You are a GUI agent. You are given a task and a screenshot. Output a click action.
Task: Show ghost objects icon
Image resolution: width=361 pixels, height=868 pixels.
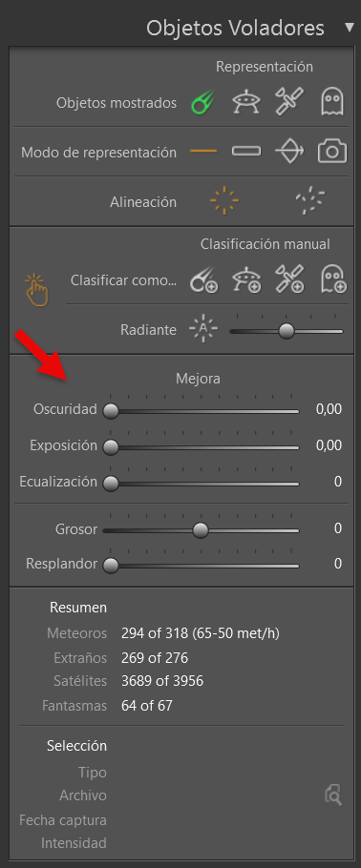332,103
